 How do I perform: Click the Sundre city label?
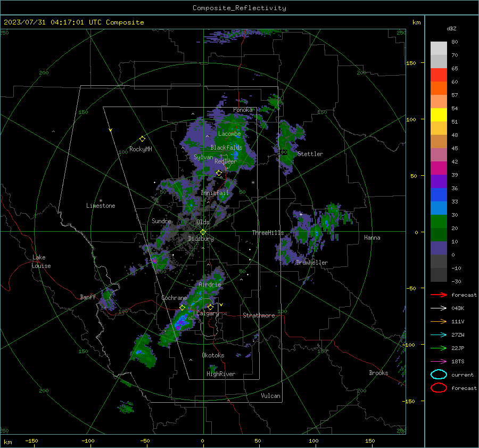162,221
